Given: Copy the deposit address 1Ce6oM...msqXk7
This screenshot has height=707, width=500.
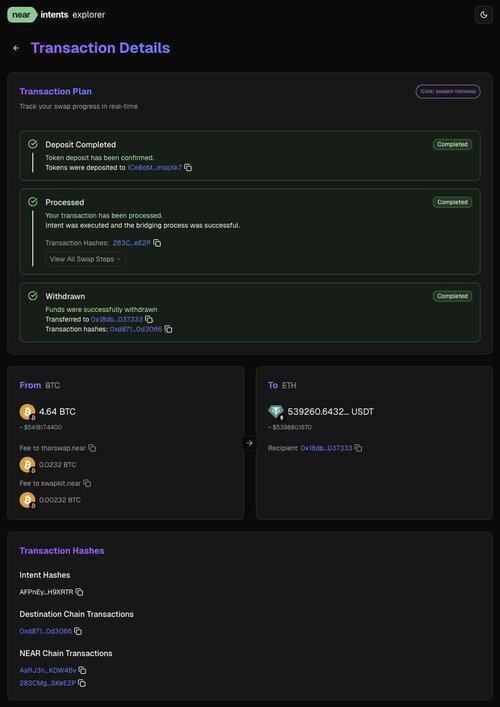Looking at the screenshot, I should pos(188,168).
